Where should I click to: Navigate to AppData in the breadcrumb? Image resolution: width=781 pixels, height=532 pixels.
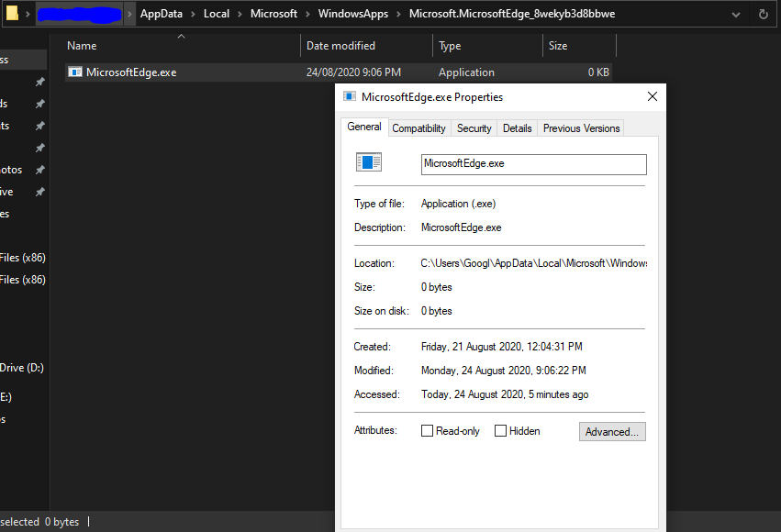(x=162, y=14)
